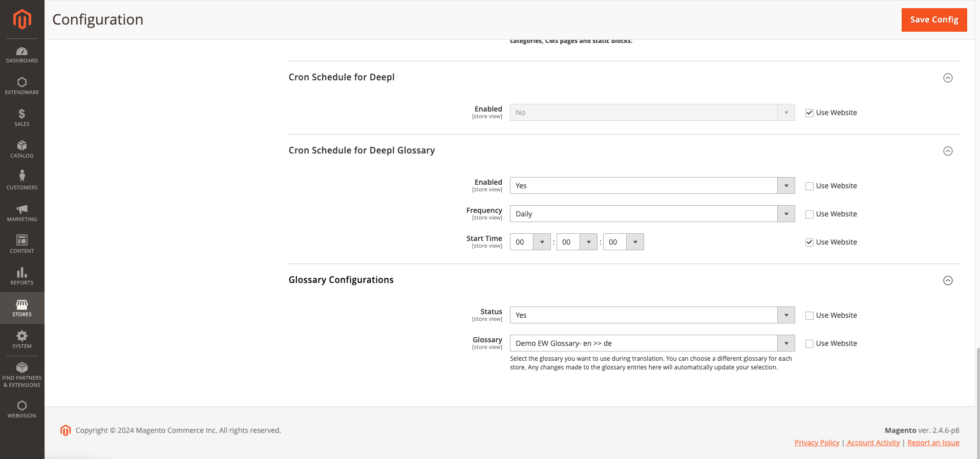Uncheck Use Website for Deepl Enabled

pos(809,113)
